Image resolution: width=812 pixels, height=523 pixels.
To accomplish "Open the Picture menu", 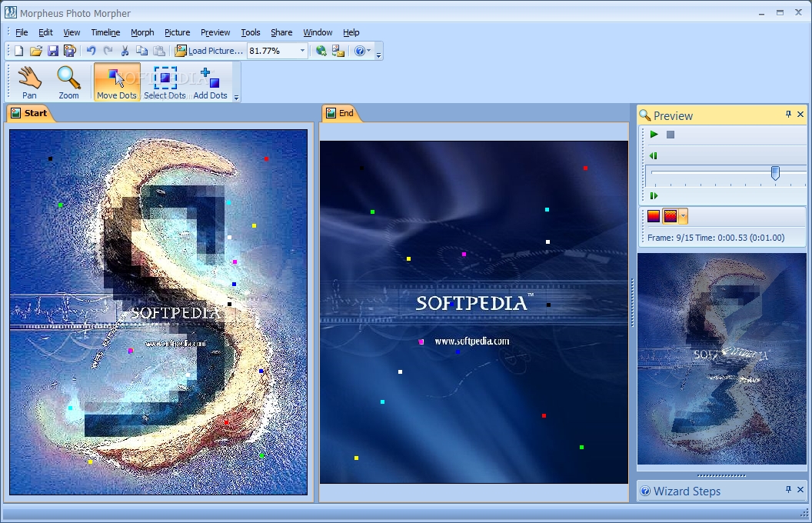I will pyautogui.click(x=177, y=32).
